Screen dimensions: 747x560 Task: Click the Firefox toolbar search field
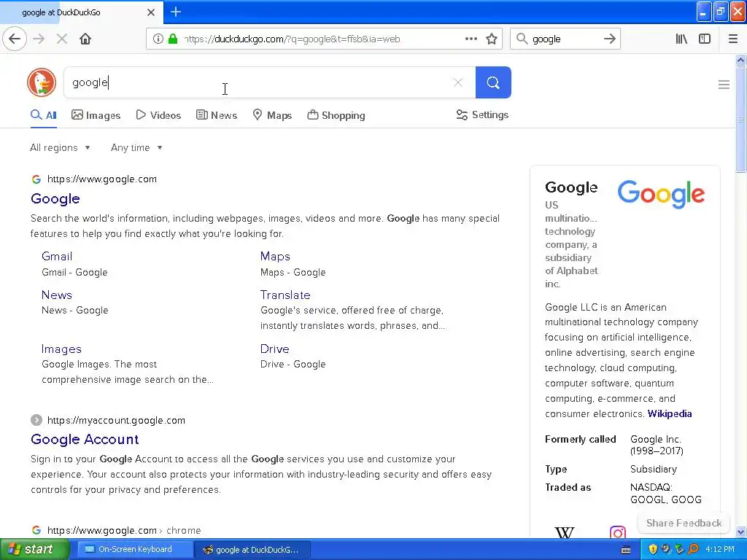(x=565, y=39)
